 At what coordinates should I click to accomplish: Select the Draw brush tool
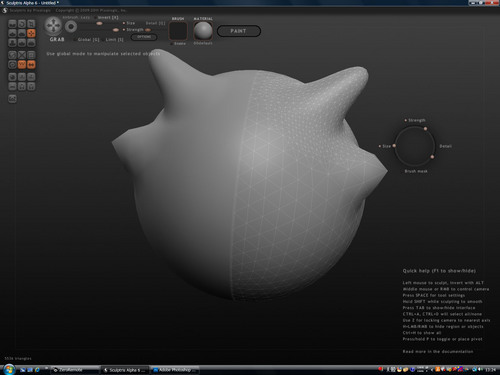pos(12,33)
